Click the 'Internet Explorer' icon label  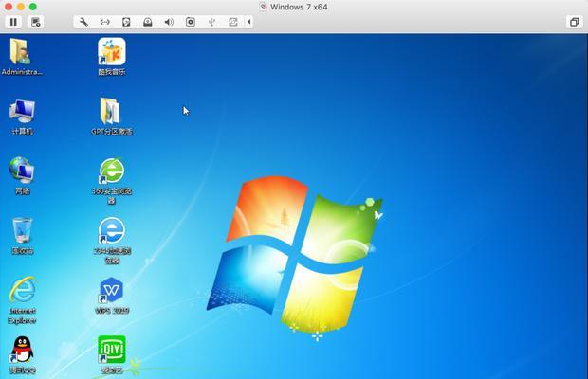(x=23, y=316)
